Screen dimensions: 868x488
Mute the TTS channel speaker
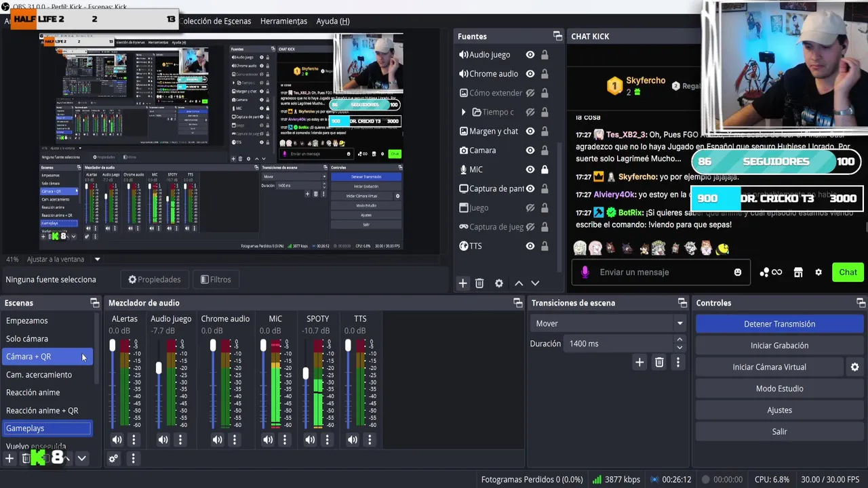[353, 440]
